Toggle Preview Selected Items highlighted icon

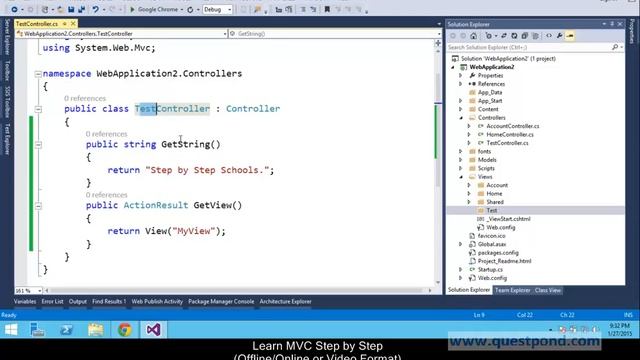coord(570,36)
